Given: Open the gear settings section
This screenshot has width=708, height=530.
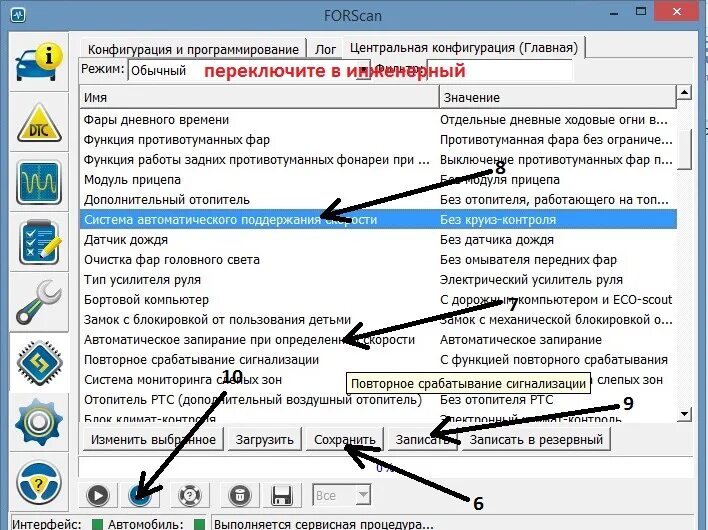Looking at the screenshot, I should pos(39,422).
